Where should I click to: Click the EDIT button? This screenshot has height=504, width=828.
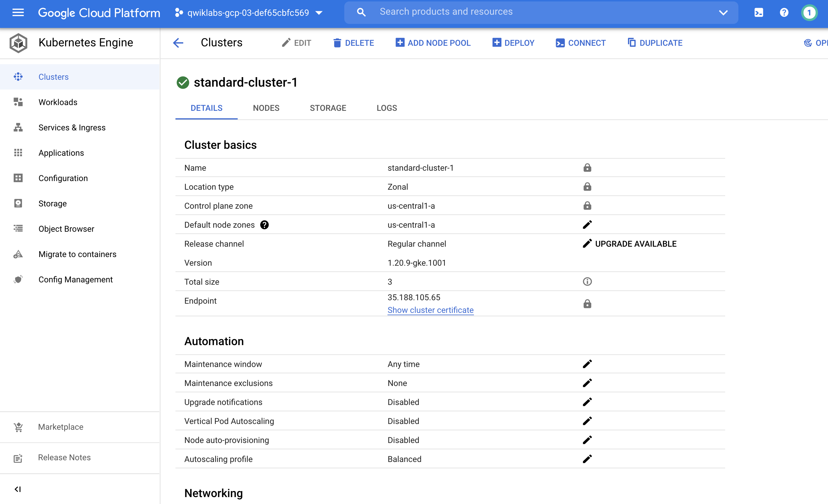296,43
